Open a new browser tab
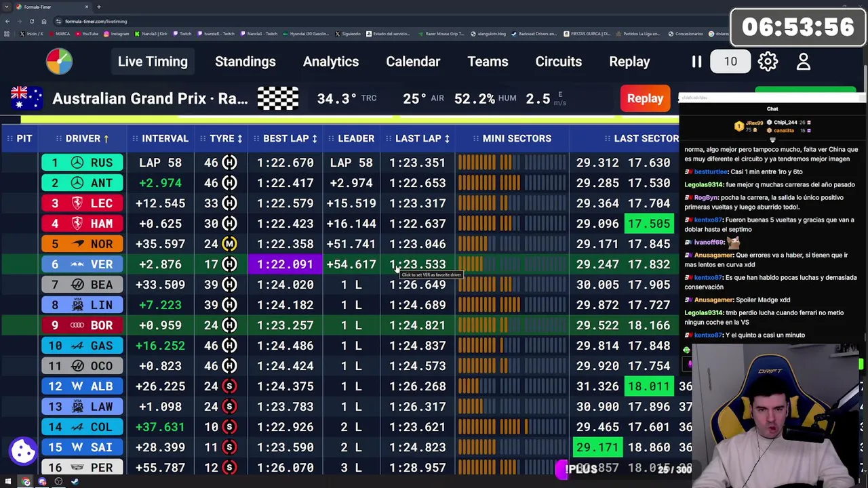 click(x=98, y=7)
